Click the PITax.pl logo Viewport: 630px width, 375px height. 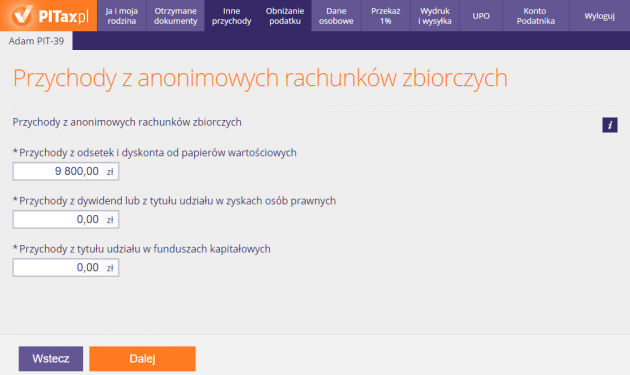tap(49, 16)
